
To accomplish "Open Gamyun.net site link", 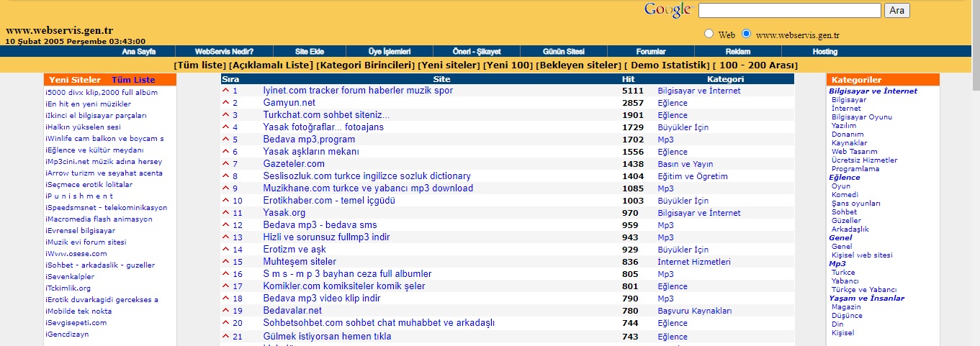I will [x=289, y=103].
